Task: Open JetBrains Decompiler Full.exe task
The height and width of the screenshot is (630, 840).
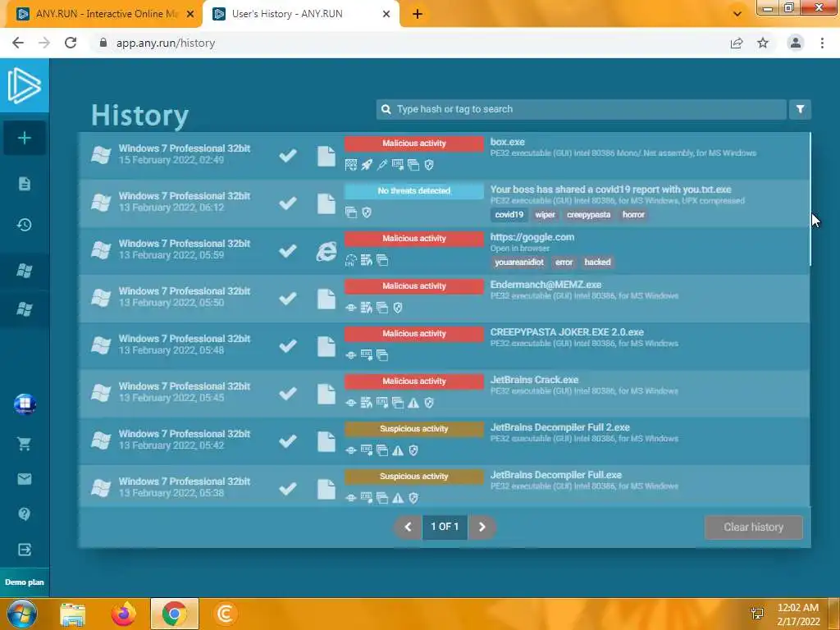Action: coord(556,475)
